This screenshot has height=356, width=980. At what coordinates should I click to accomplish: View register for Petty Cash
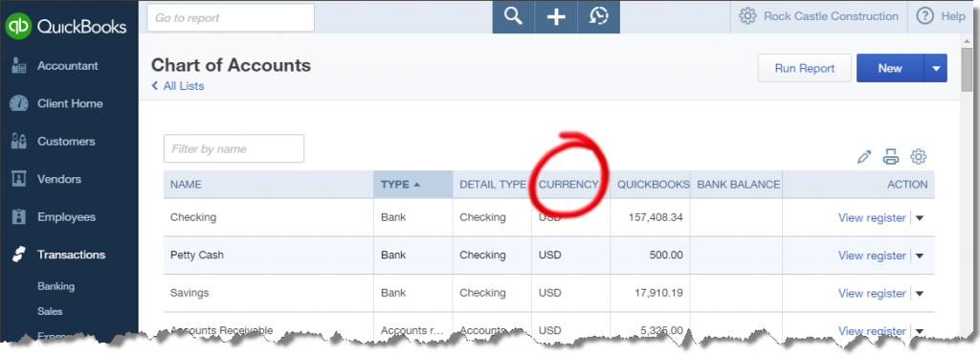871,256
